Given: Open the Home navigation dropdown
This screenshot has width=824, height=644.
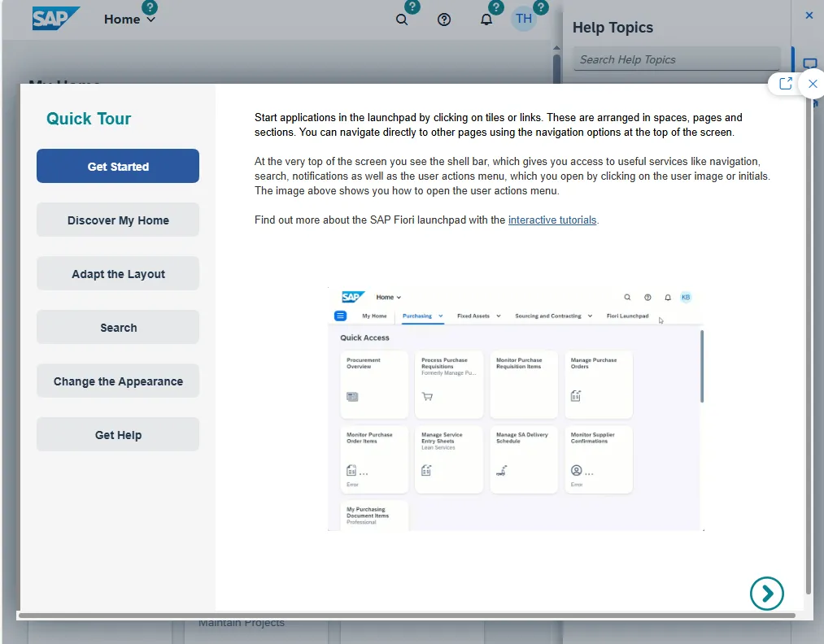Looking at the screenshot, I should coord(129,20).
